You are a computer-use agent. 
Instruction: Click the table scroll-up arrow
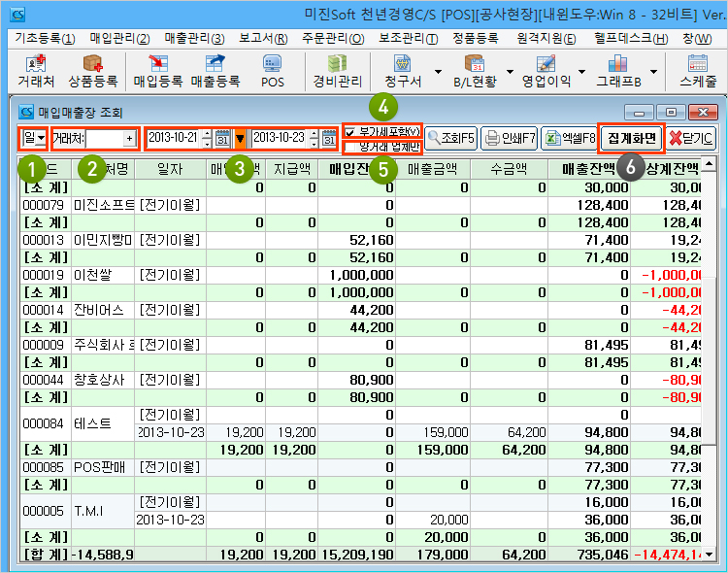[709, 163]
